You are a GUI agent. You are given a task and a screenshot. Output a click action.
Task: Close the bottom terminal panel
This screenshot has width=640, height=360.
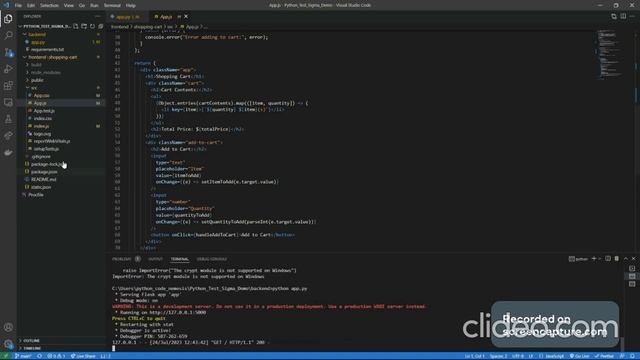(x=633, y=259)
